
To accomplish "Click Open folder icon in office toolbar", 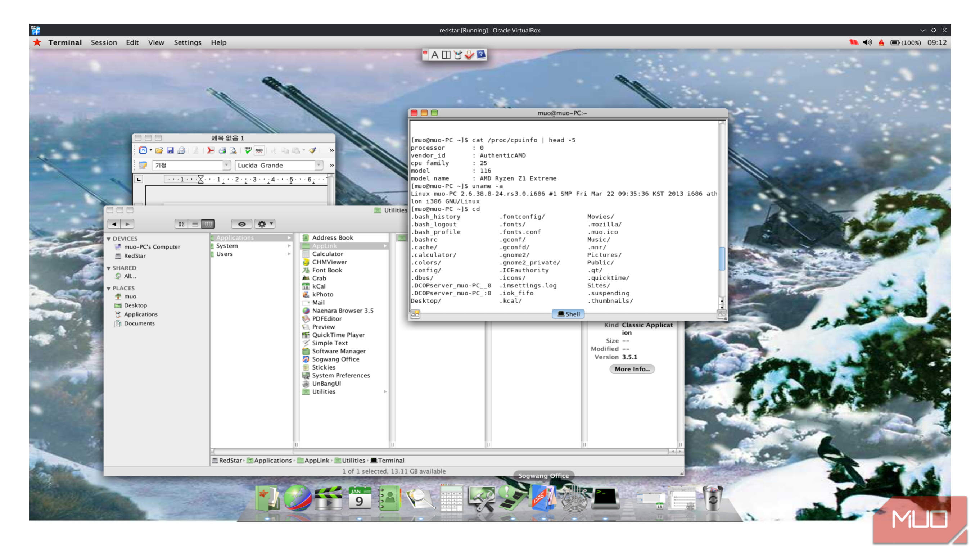I will point(159,150).
